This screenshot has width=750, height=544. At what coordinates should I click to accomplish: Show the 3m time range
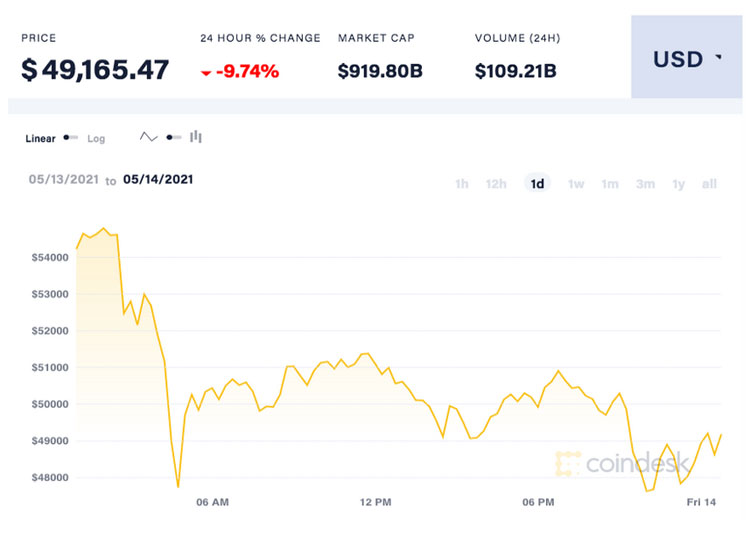(645, 184)
